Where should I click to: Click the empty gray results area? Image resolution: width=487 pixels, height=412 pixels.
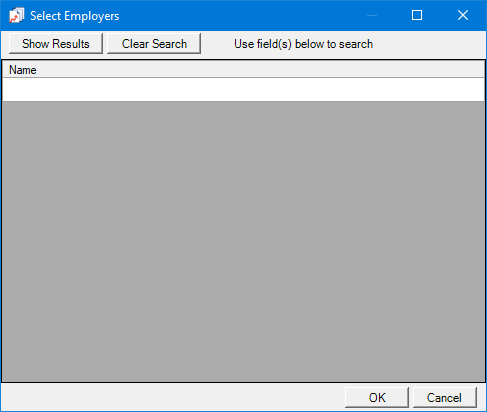coord(243,241)
